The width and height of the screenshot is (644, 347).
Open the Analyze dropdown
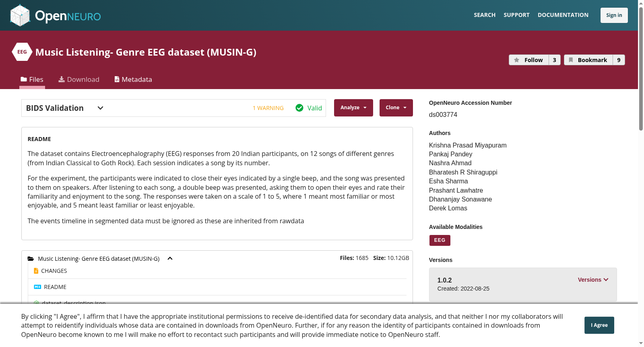point(353,108)
